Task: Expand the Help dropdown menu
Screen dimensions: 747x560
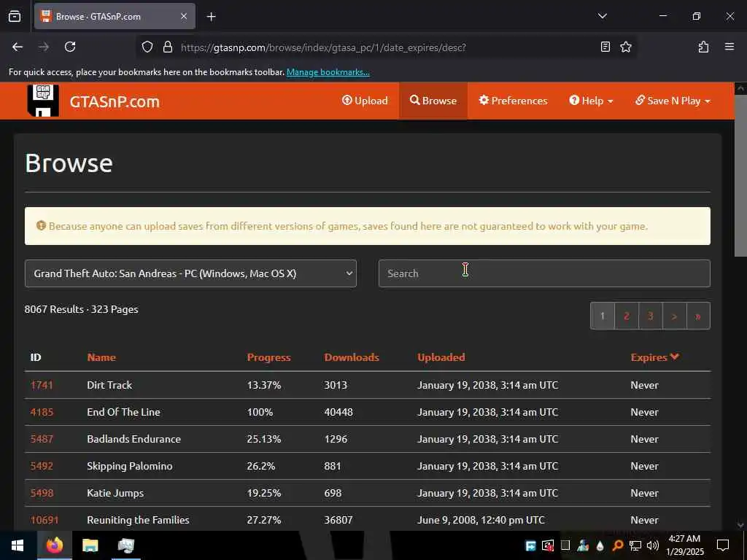Action: (591, 101)
